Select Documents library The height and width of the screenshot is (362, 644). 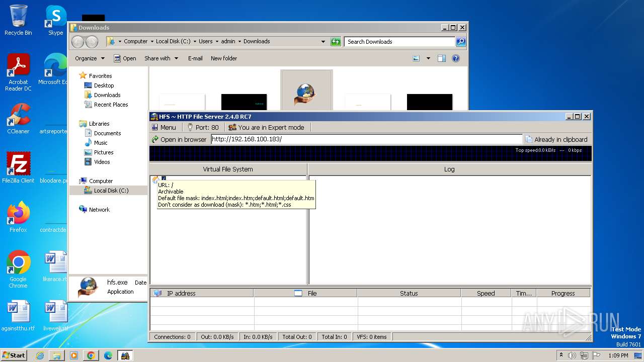pos(107,133)
